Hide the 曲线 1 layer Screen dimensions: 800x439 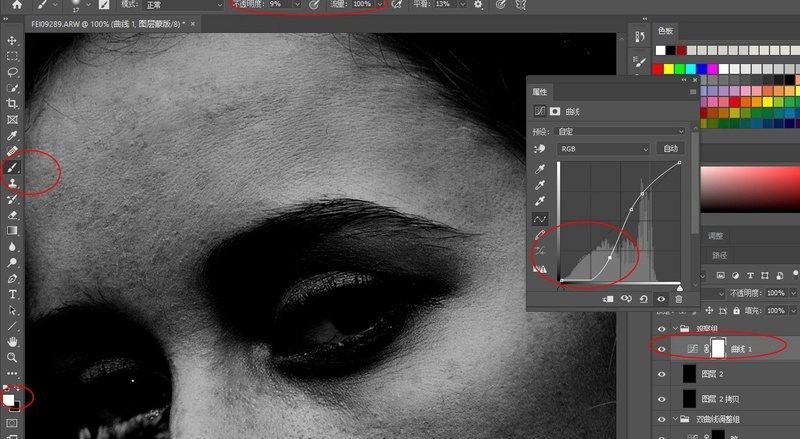coord(662,349)
